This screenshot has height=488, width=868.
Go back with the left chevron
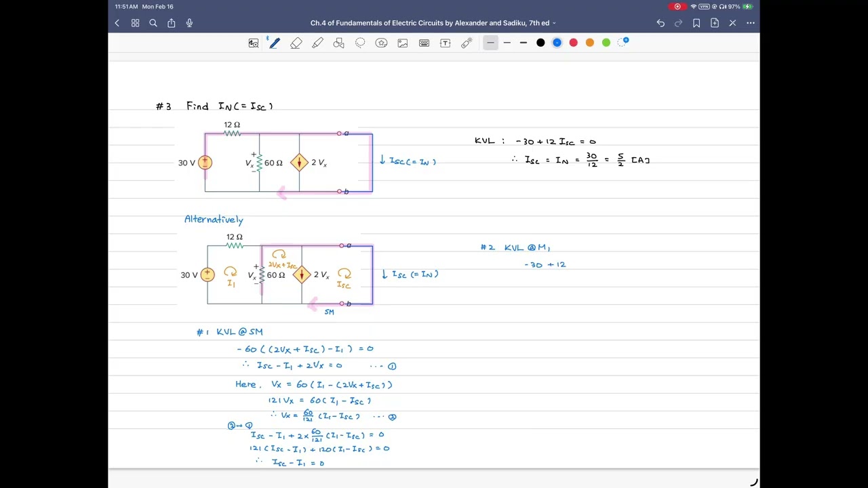click(117, 23)
